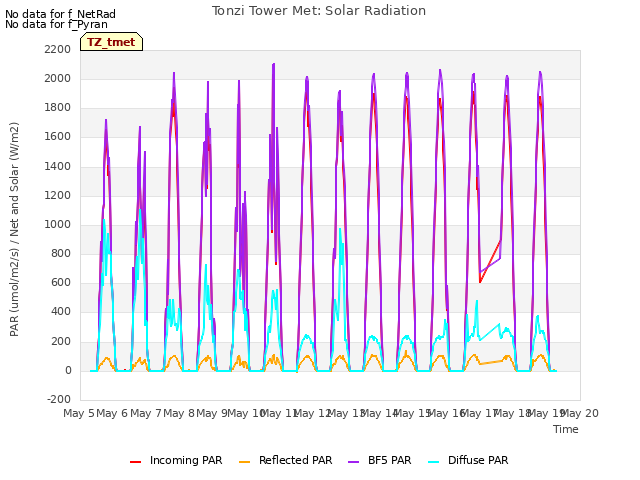
Task: Click the Time x-axis label
Action: tap(566, 429)
